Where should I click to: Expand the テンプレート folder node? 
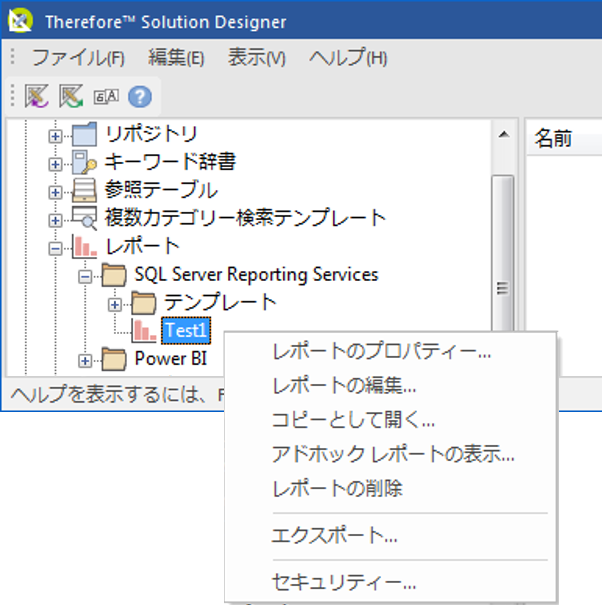pos(114,305)
